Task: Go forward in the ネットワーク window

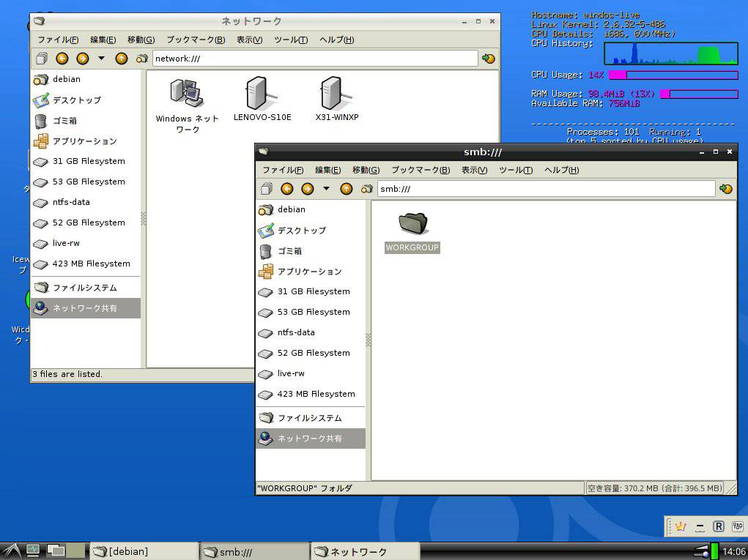Action: (83, 59)
